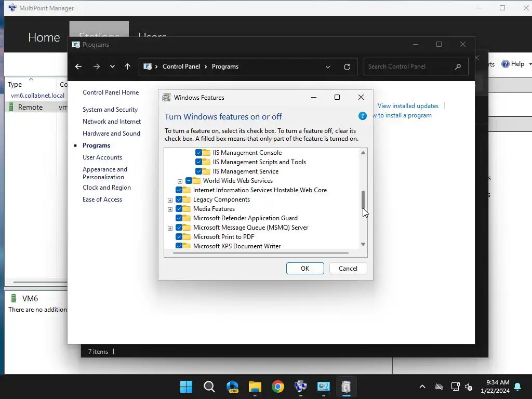Screen dimensions: 532x399
Task: Open Control Panel Home link
Action: [111, 92]
